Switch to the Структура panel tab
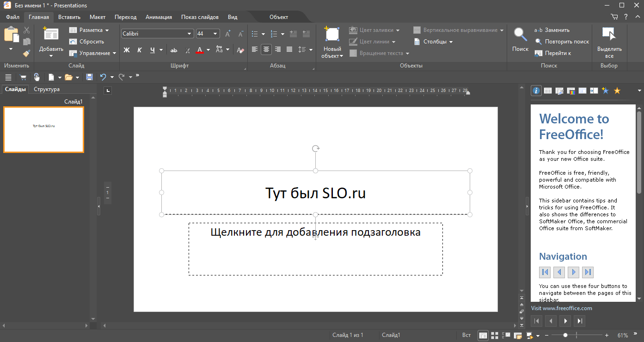Image resolution: width=644 pixels, height=342 pixels. pyautogui.click(x=47, y=89)
